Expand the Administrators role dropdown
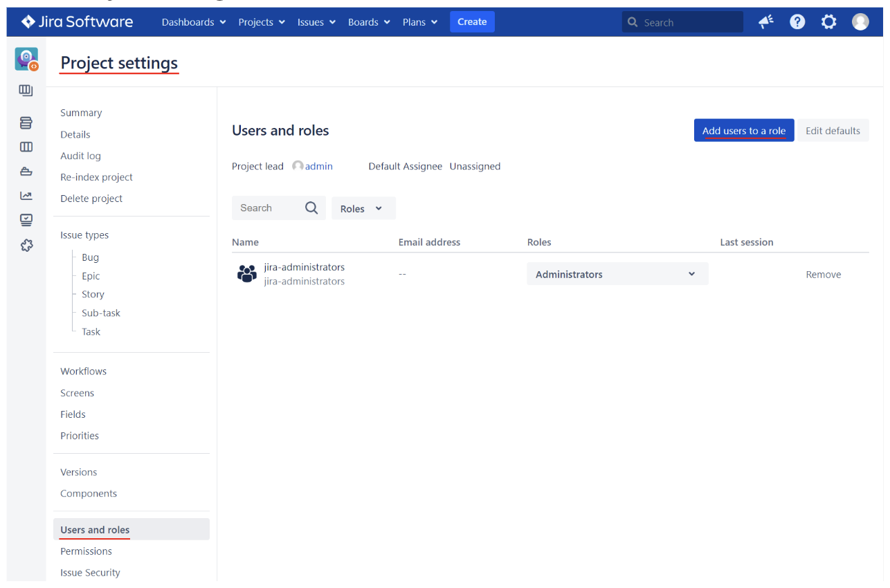 point(617,274)
